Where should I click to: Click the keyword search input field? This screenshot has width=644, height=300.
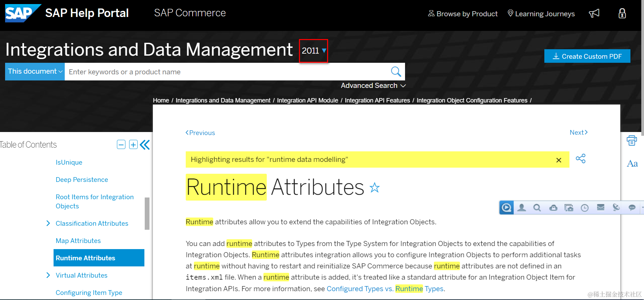tap(227, 72)
